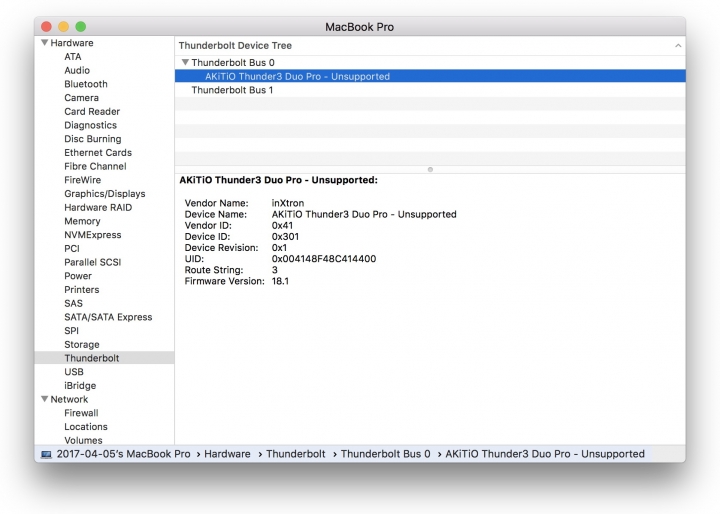Image resolution: width=720 pixels, height=514 pixels.
Task: Open Volumes under Network
Action: click(x=83, y=440)
